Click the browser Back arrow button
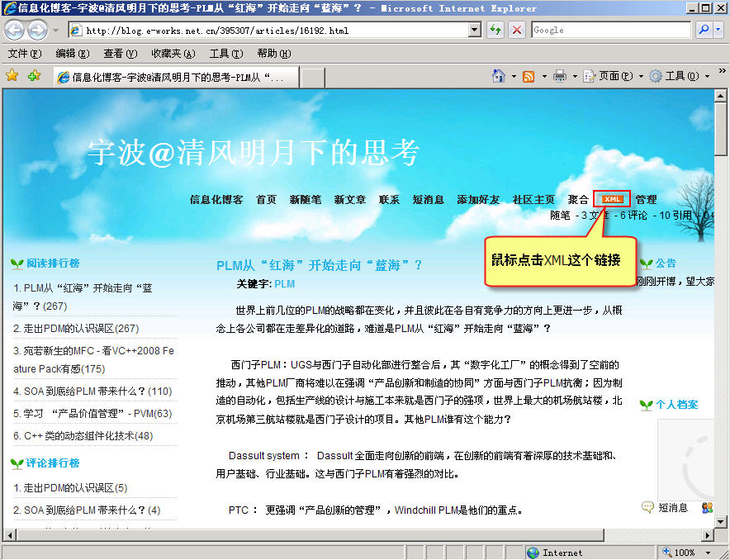Screen dimensions: 730x560 (14, 31)
